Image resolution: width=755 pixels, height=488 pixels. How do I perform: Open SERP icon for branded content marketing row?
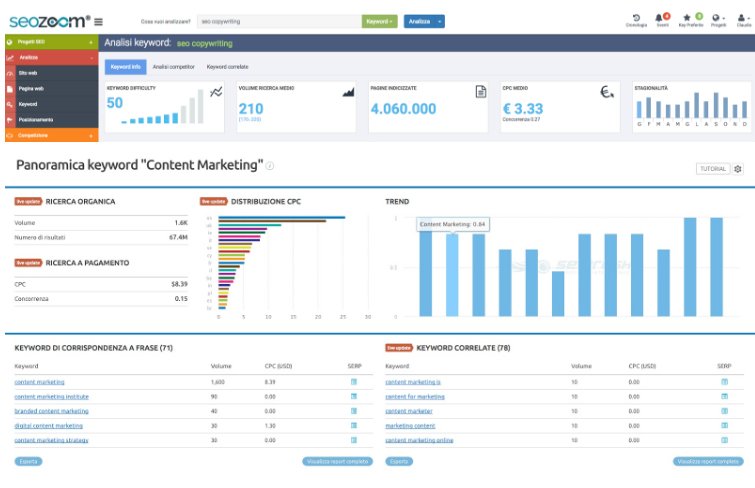354,411
